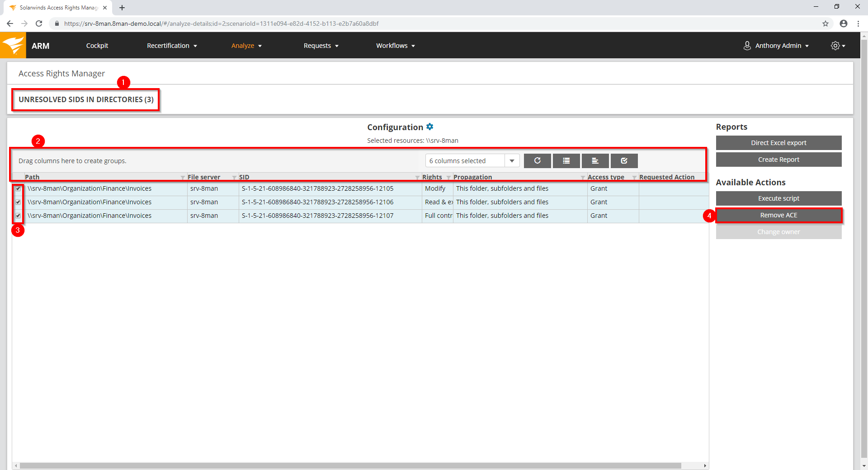This screenshot has height=470, width=868.
Task: Uncheck the row with SID ending 12106
Action: pos(18,202)
